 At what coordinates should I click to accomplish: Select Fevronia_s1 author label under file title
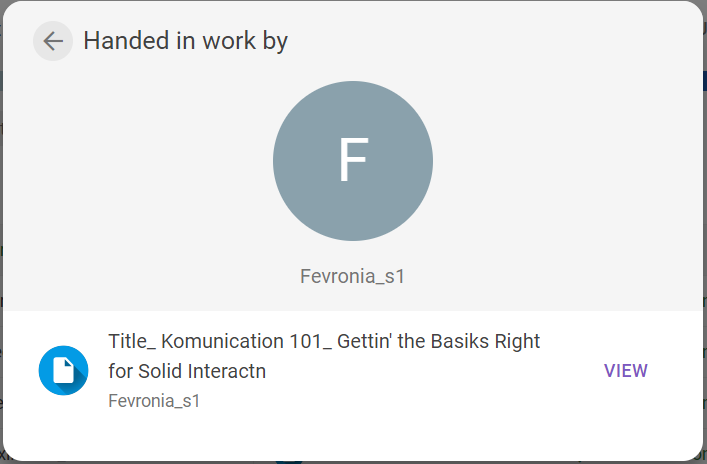click(x=154, y=401)
